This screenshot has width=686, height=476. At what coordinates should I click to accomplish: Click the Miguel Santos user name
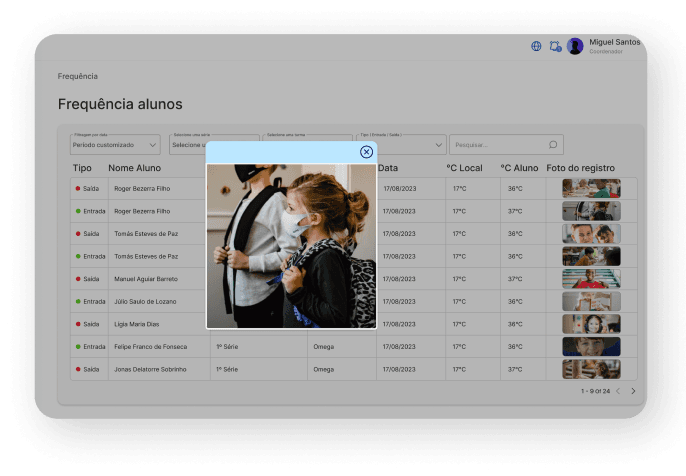click(x=614, y=42)
